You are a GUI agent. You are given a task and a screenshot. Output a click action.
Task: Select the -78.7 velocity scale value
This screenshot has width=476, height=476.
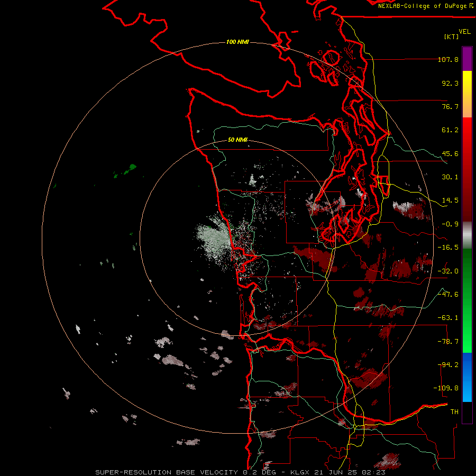[448, 342]
